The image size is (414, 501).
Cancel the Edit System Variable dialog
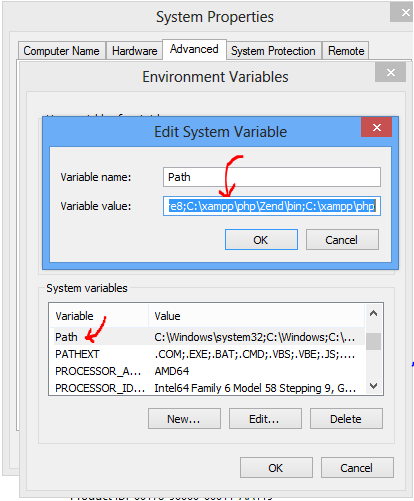pos(342,240)
